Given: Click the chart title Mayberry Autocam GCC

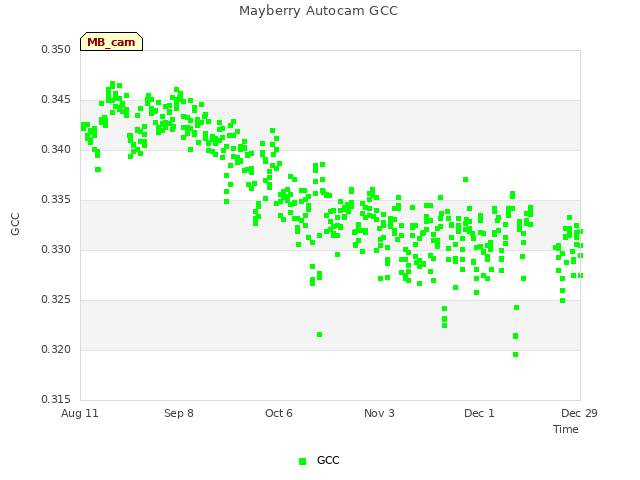Looking at the screenshot, I should (x=318, y=11).
